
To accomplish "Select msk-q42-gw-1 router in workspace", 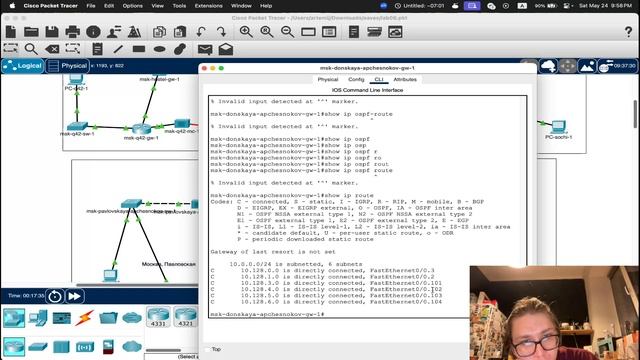I will click(x=141, y=129).
